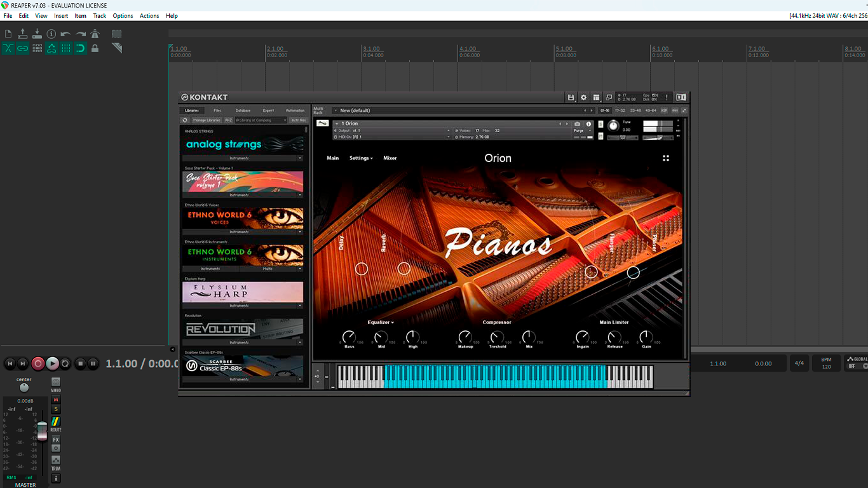Toggle master FX bypass power icon
This screenshot has height=488, width=868.
pos(56,448)
